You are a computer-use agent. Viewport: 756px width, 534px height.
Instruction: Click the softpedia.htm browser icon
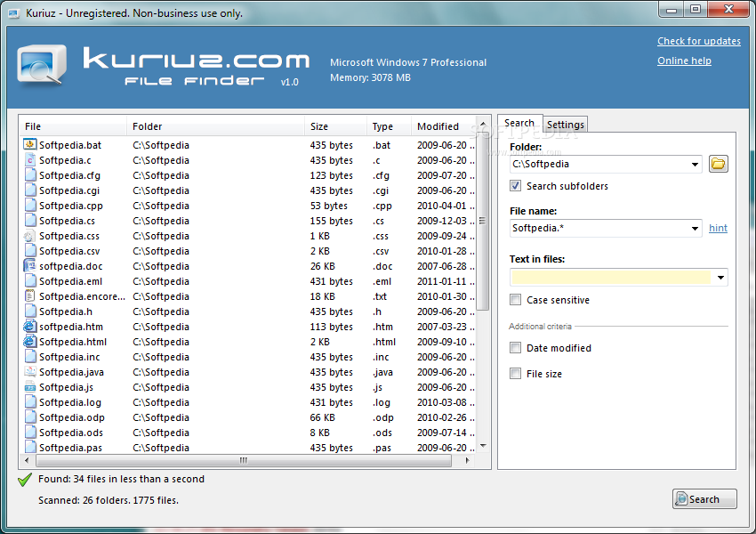click(30, 327)
